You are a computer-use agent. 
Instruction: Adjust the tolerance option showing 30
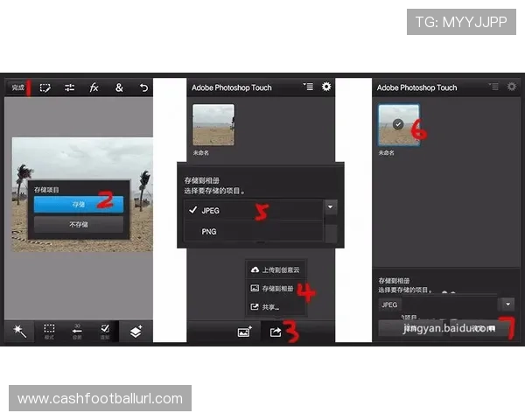click(x=77, y=332)
